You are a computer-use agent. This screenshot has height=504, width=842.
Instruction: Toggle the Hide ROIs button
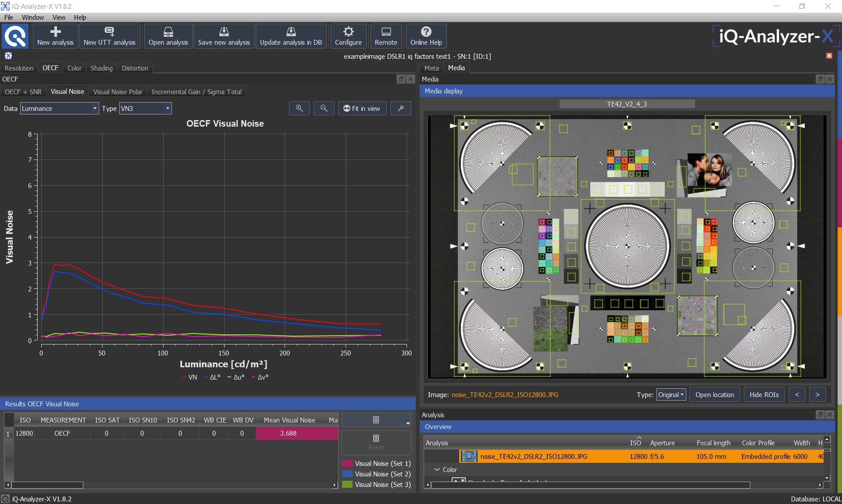(x=764, y=394)
